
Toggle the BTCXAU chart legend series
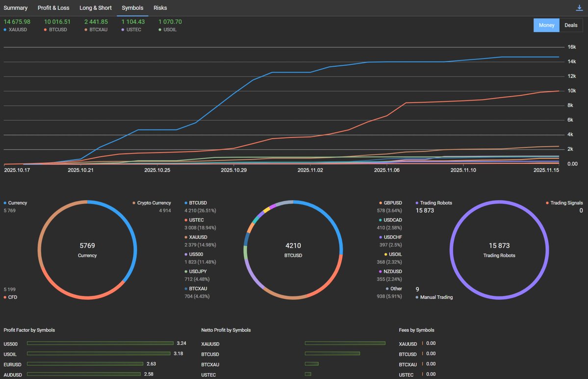click(x=96, y=29)
